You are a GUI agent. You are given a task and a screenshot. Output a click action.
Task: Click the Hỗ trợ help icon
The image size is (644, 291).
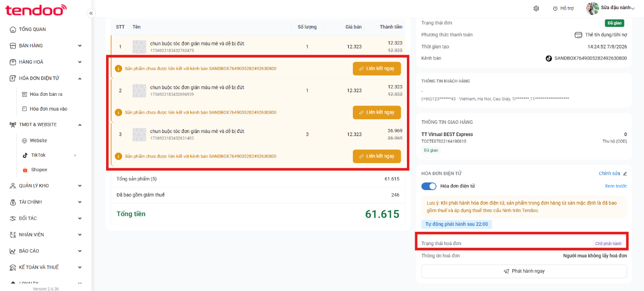555,8
